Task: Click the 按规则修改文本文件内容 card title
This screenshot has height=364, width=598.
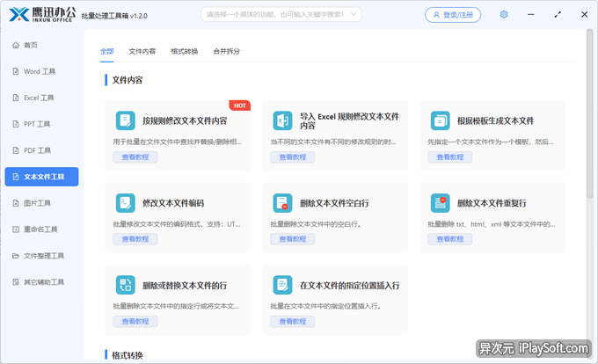Action: pos(185,120)
